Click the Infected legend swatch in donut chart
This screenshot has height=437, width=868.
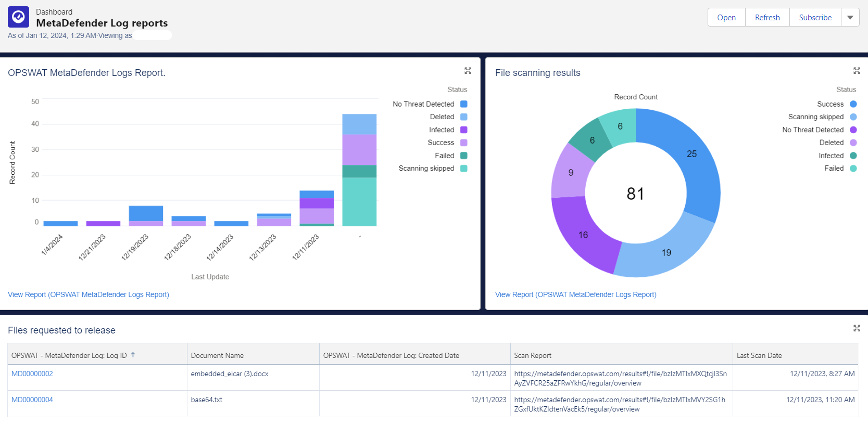click(x=853, y=156)
